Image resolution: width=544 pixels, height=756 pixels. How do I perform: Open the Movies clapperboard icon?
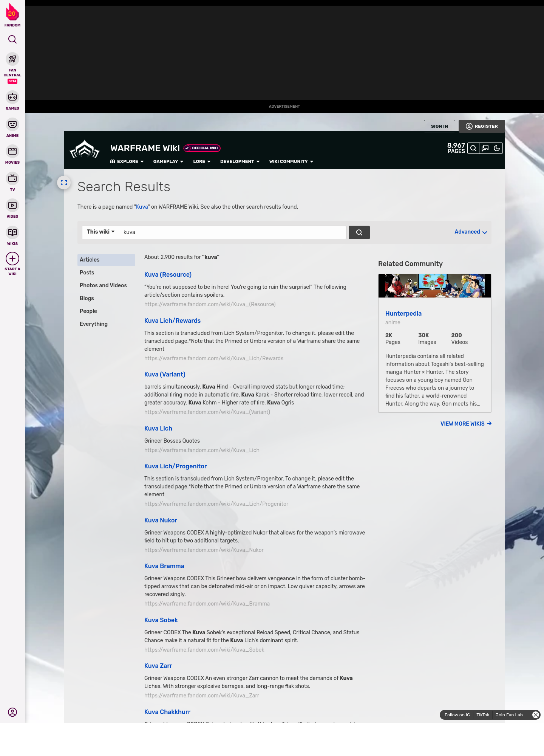12,151
